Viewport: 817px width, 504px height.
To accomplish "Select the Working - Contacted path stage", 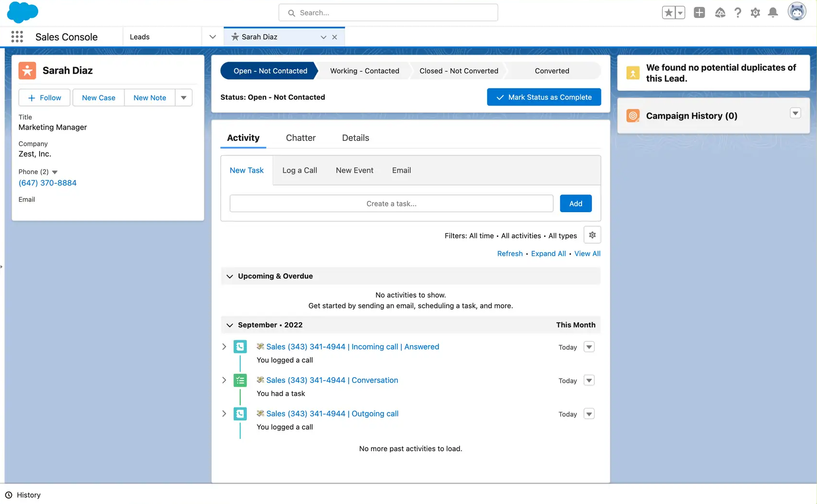I will (365, 71).
